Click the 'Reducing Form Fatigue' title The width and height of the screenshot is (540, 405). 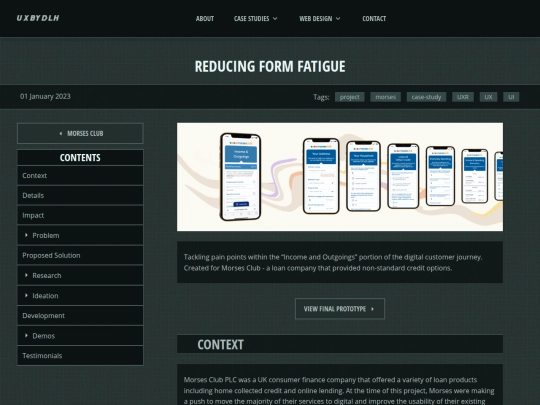(270, 66)
